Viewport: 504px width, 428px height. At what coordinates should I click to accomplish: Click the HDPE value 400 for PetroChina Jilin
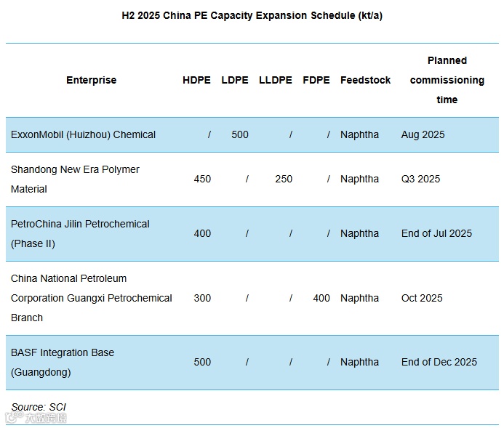(202, 233)
